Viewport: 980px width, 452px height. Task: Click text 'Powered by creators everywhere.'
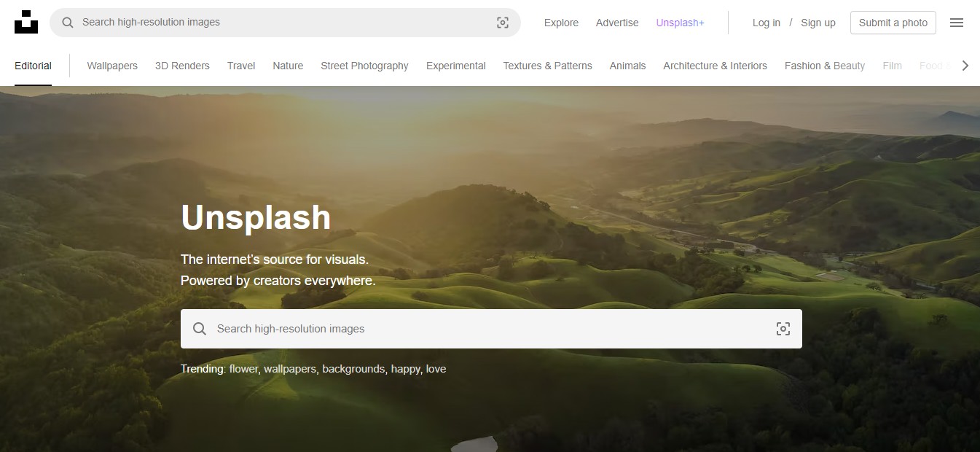pos(278,281)
